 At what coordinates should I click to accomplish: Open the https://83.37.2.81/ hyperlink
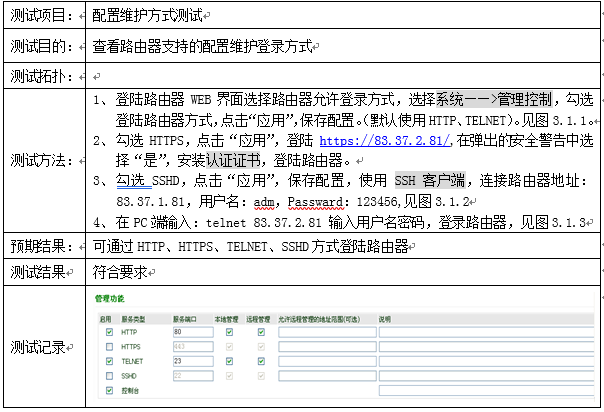point(385,142)
